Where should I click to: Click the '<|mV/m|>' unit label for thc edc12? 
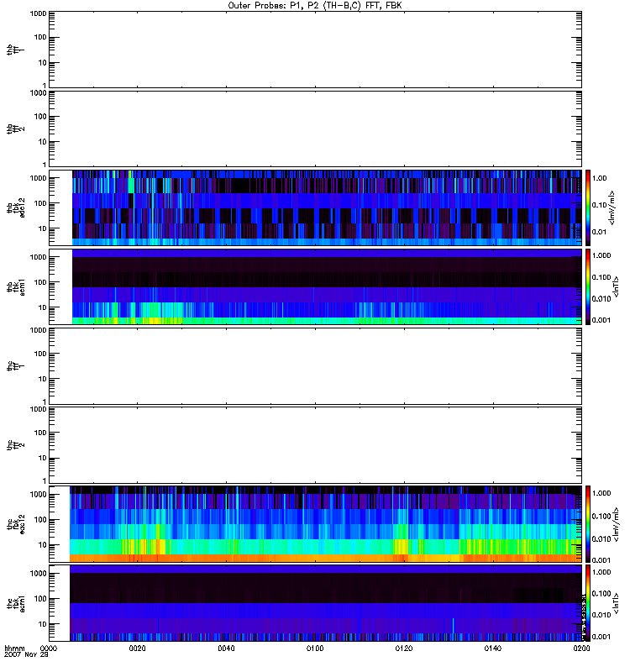click(x=616, y=524)
